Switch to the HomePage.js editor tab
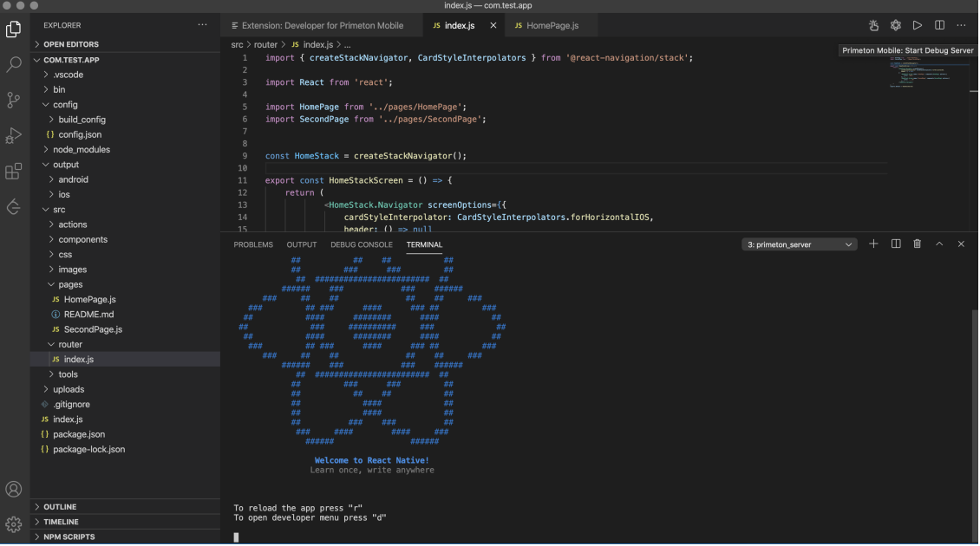This screenshot has height=546, width=980. pyautogui.click(x=552, y=26)
